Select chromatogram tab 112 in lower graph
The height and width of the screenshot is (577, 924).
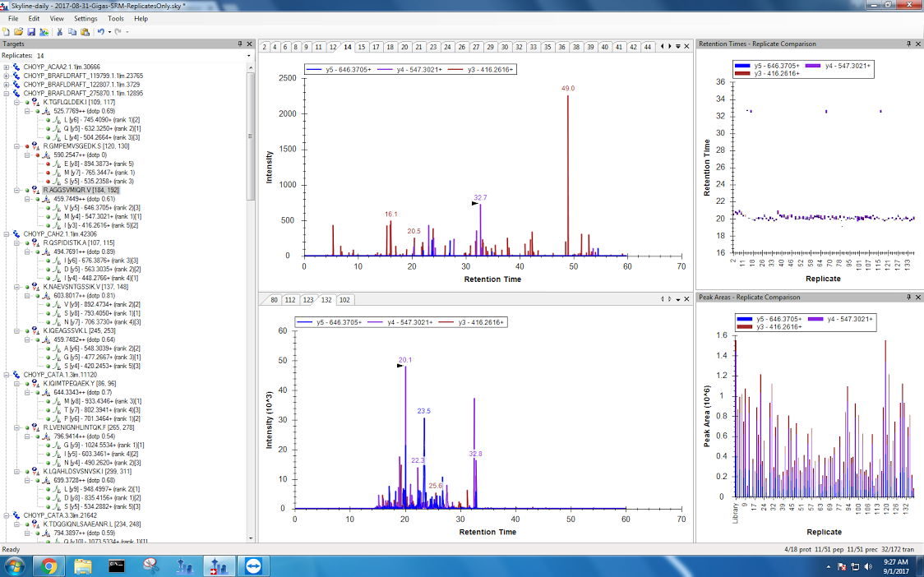(x=289, y=300)
